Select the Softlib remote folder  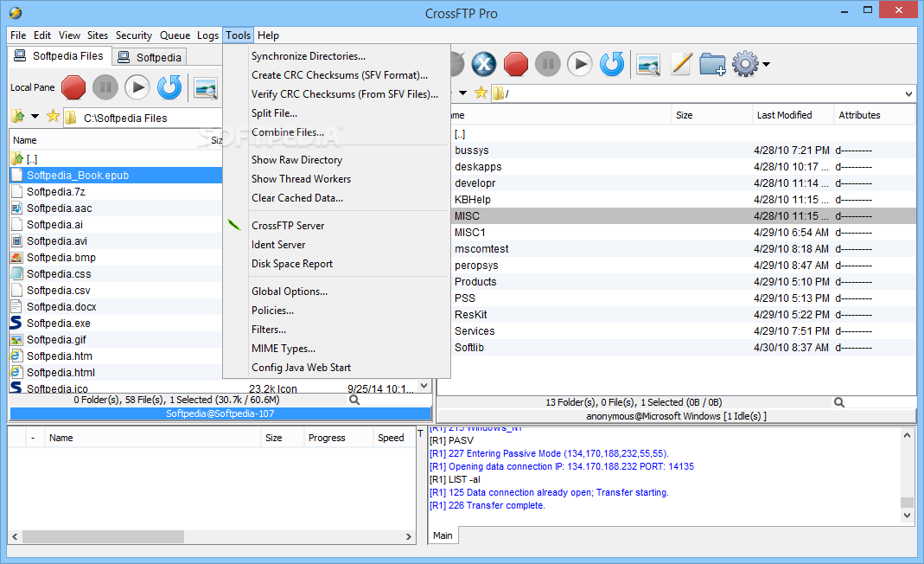click(x=683, y=348)
